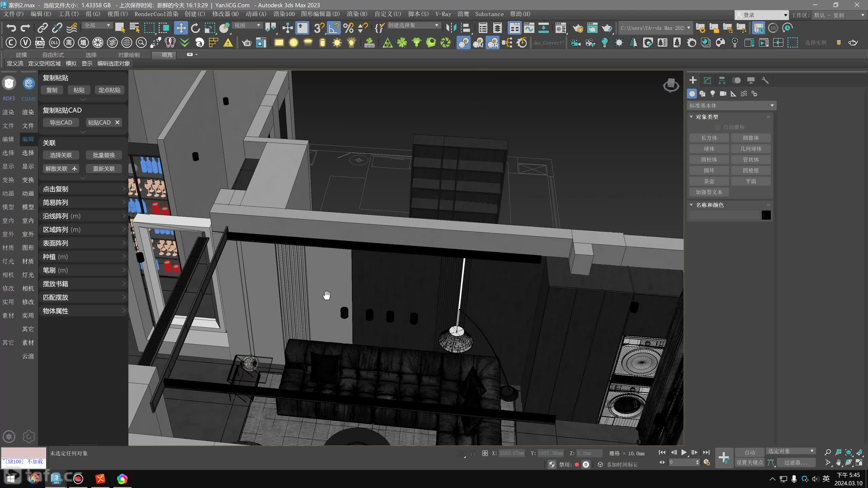
Task: Switch to the 对象绘制 ribbon tab
Action: click(129, 55)
